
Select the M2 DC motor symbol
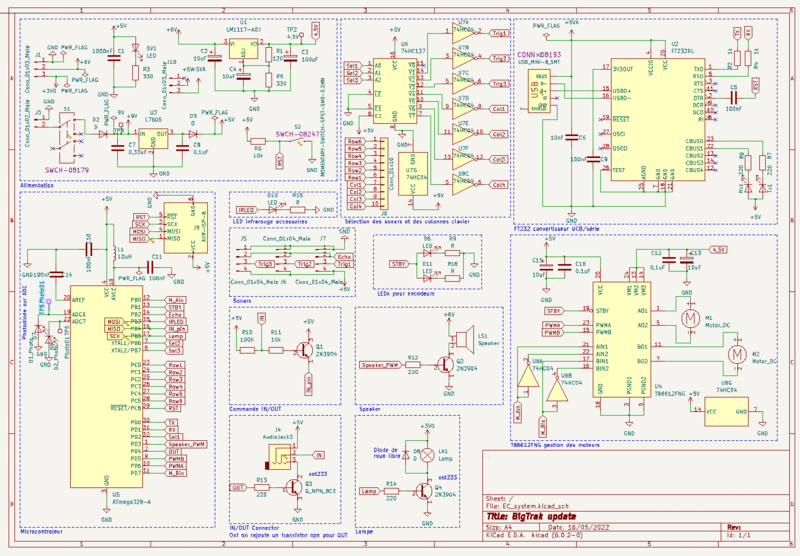735,354
